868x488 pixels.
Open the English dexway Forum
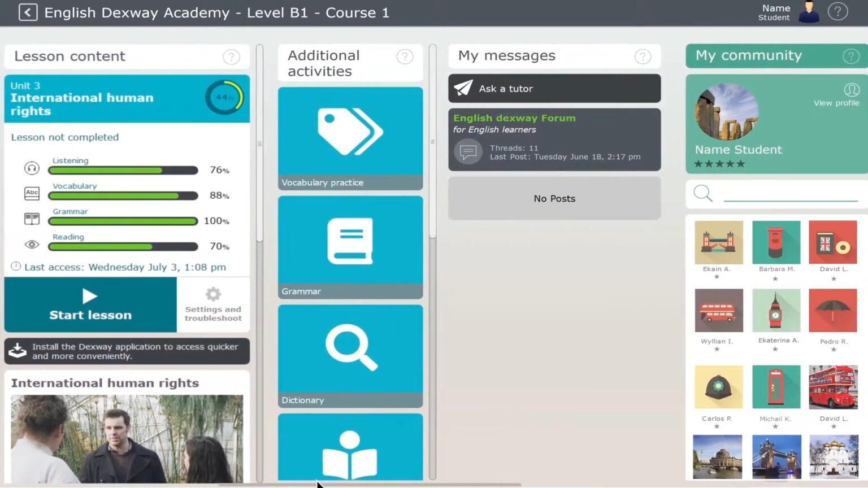pos(554,140)
